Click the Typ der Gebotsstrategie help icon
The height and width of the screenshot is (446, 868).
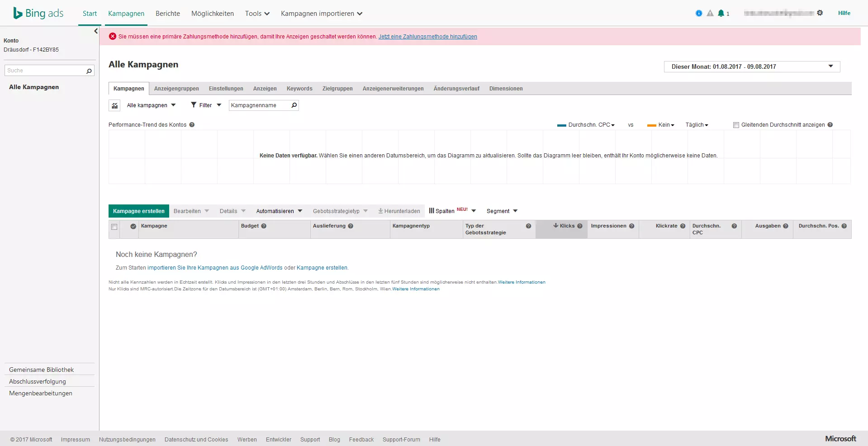coord(528,226)
